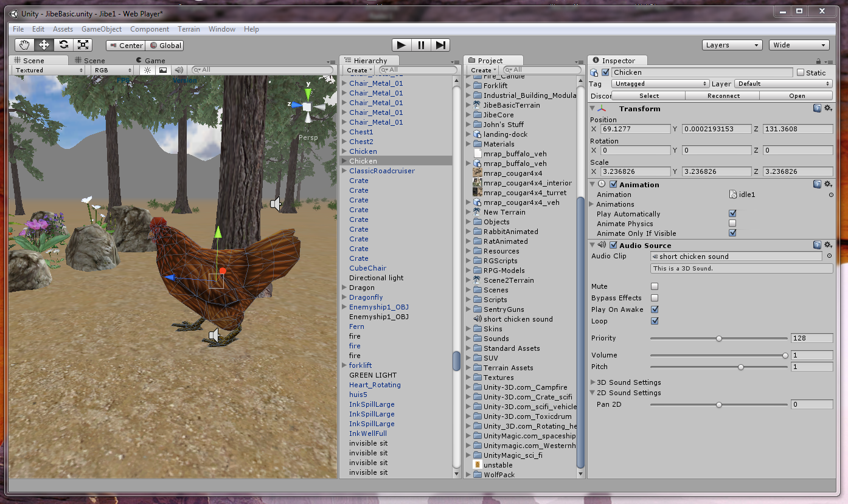Click the Volume slider handle
The height and width of the screenshot is (504, 848).
point(785,355)
